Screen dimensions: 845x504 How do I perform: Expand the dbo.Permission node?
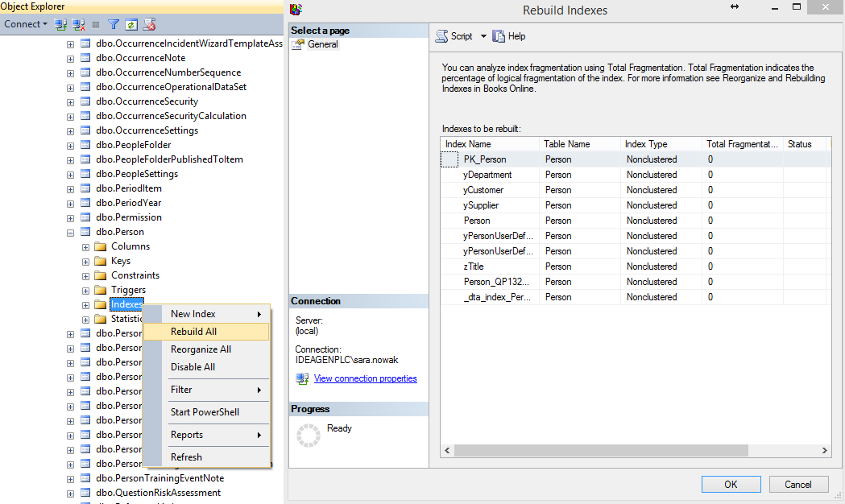coord(71,219)
